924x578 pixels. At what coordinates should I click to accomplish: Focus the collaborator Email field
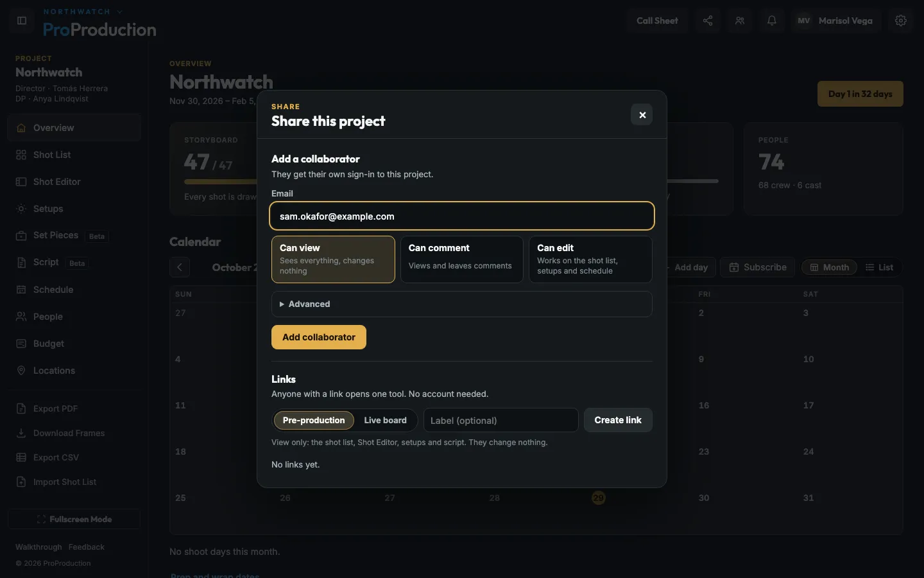(x=462, y=216)
